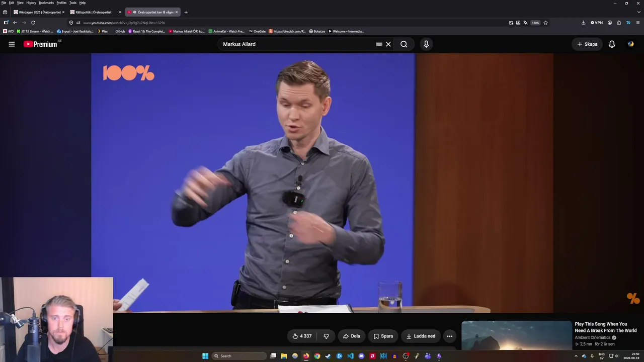
Task: Switch the ENG SV input language
Action: pos(601,356)
